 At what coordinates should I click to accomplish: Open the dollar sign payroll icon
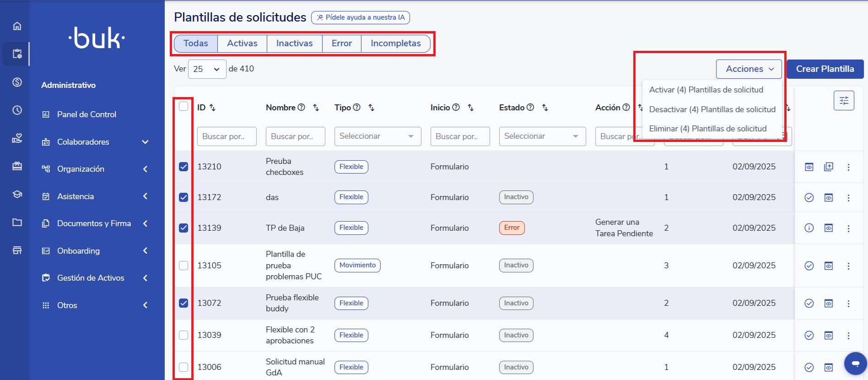pos(17,82)
